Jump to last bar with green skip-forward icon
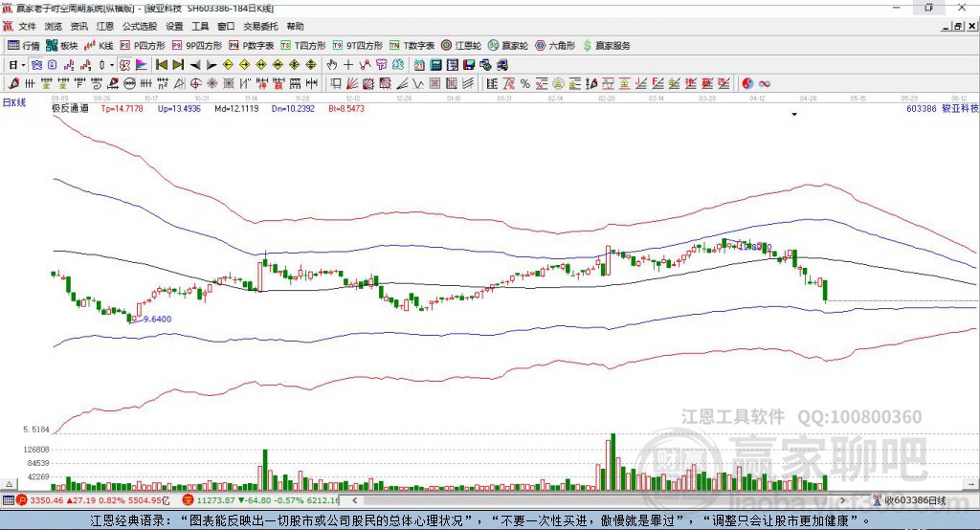Viewport: 980px width, 530px height. point(178,65)
